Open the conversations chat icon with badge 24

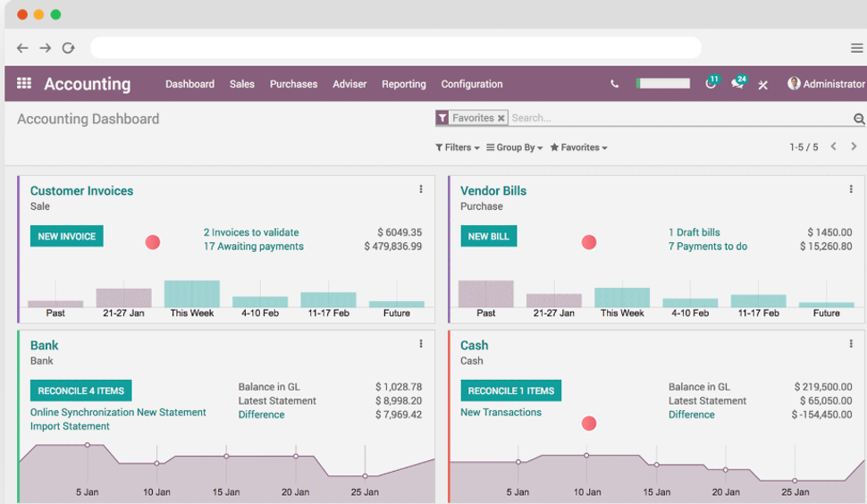point(737,83)
